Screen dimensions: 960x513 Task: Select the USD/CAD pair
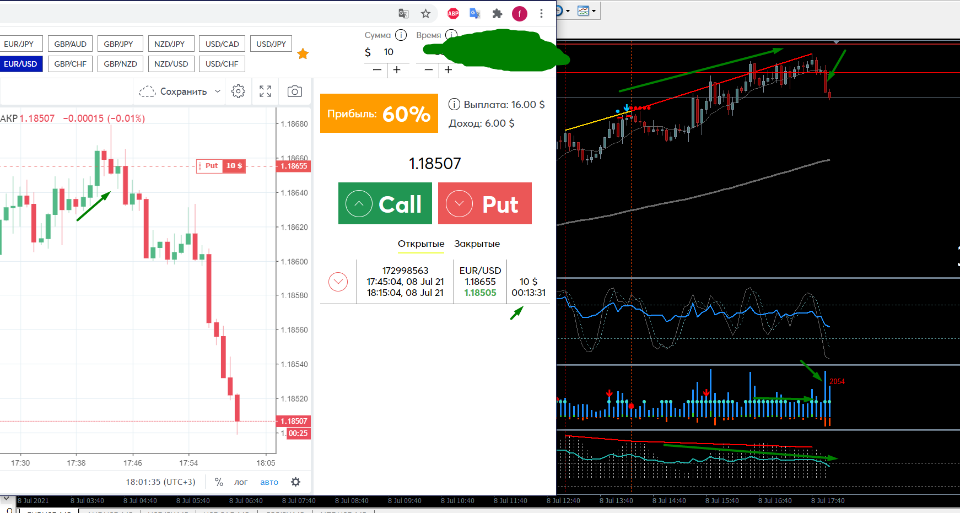222,44
